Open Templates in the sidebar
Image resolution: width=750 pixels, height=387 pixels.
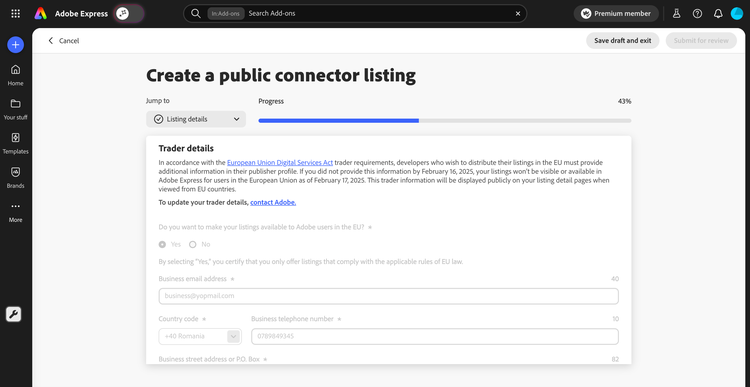15,143
